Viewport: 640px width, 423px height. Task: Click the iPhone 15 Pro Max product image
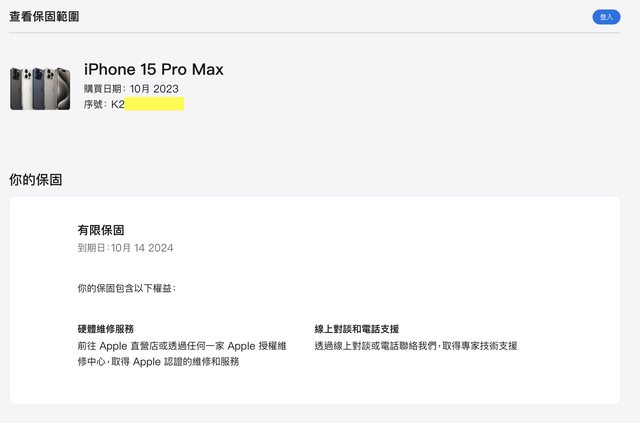40,88
